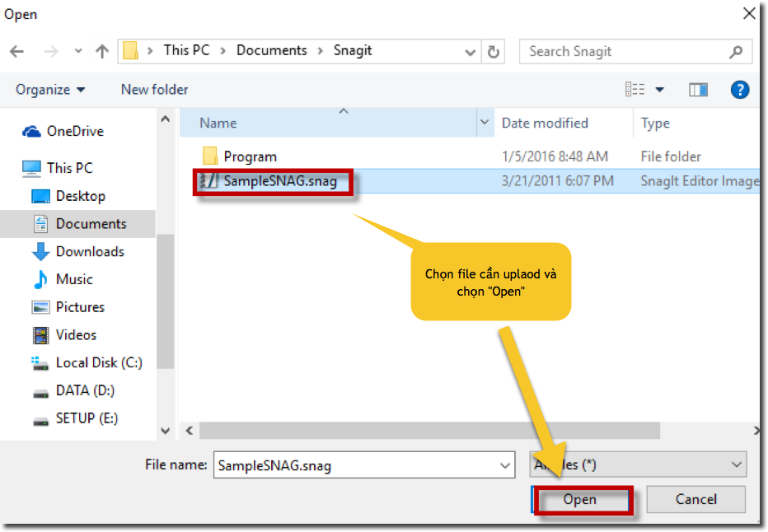This screenshot has width=768, height=532.
Task: Open the File name history dropdown
Action: coord(505,465)
